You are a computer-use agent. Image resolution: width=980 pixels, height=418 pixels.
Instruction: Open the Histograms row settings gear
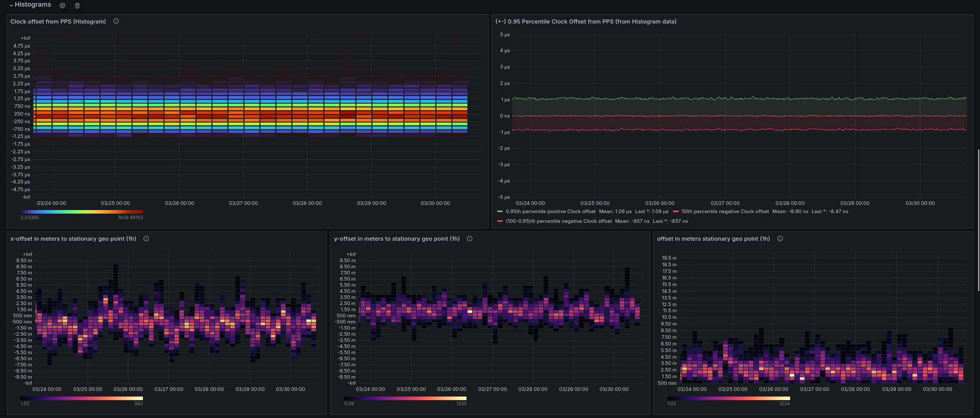pyautogui.click(x=62, y=6)
